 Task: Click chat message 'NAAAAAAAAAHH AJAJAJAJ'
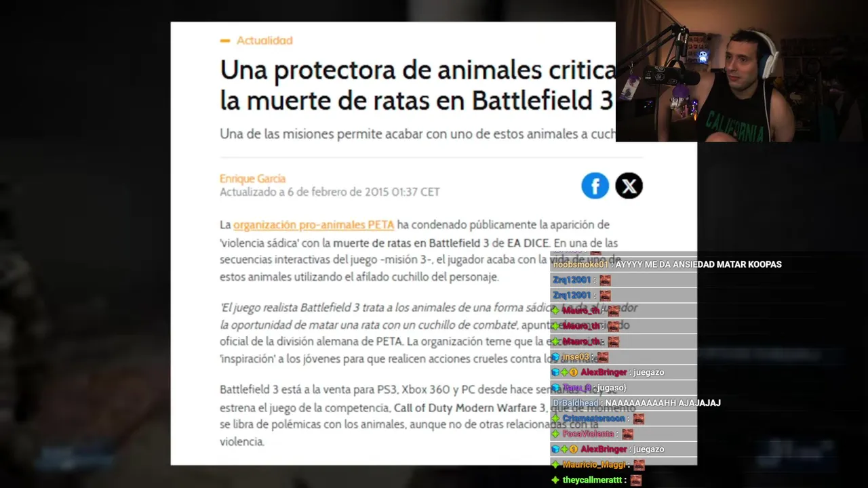(663, 403)
